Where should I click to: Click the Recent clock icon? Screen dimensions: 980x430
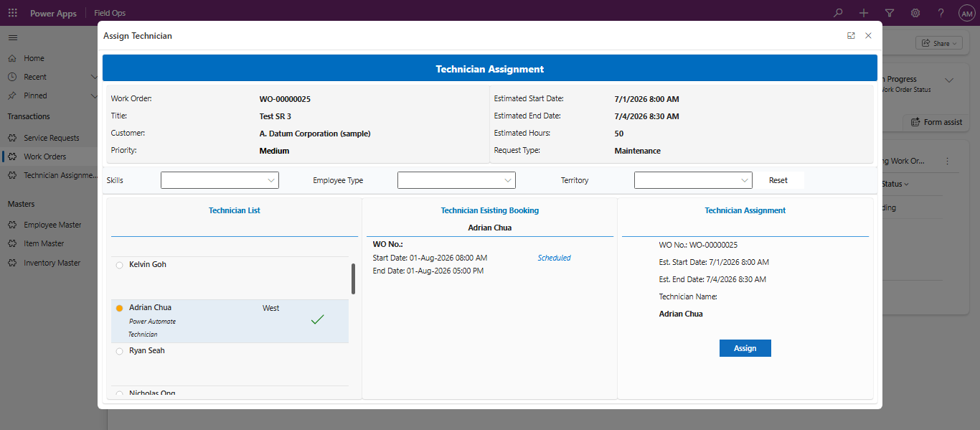click(x=12, y=77)
